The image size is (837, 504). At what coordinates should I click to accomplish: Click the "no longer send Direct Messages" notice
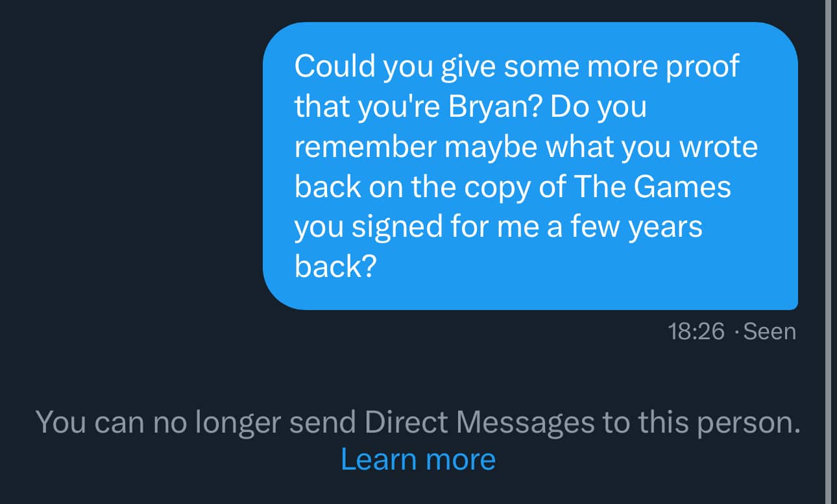point(418,422)
